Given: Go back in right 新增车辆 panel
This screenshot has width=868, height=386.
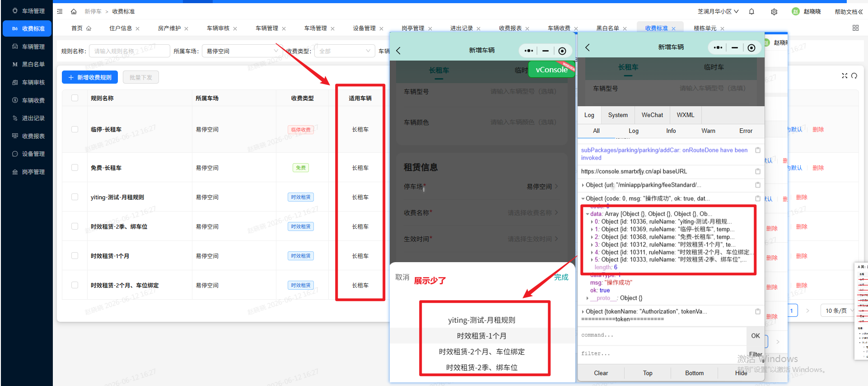Looking at the screenshot, I should click(588, 47).
